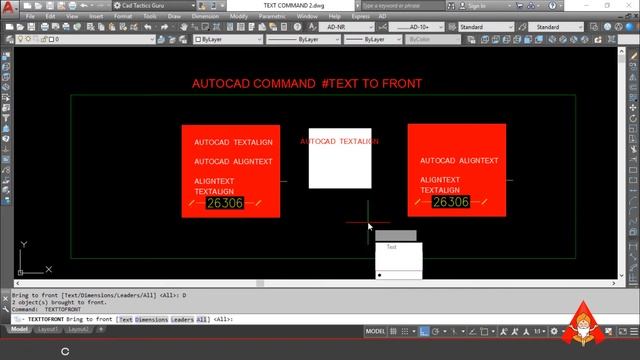Image resolution: width=640 pixels, height=360 pixels.
Task: Open the File menu
Action: [30, 16]
